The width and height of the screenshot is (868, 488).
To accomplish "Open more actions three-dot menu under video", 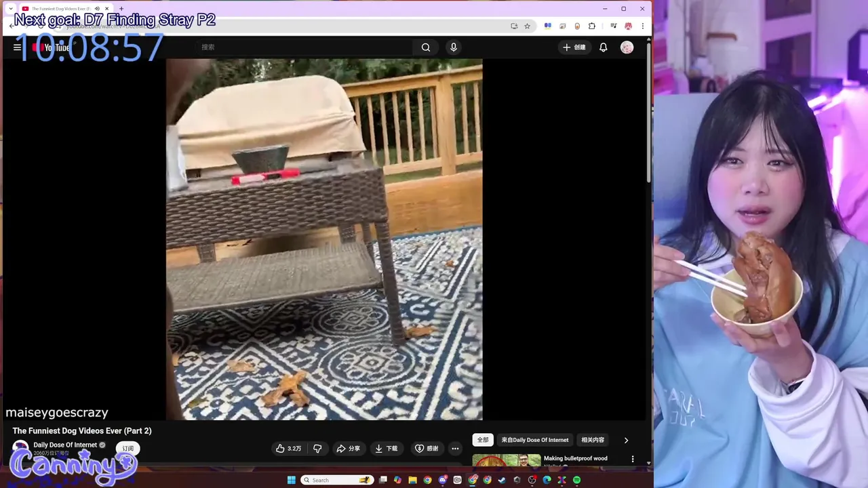I will (x=455, y=449).
